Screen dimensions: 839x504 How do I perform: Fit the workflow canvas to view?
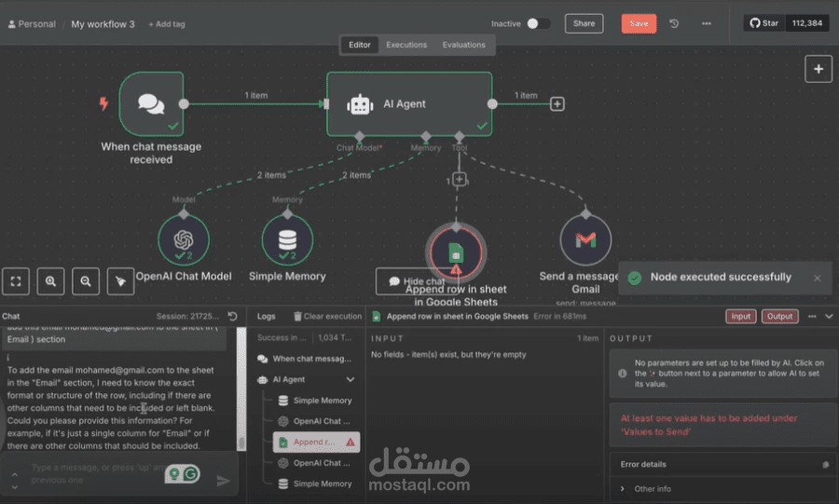(16, 281)
